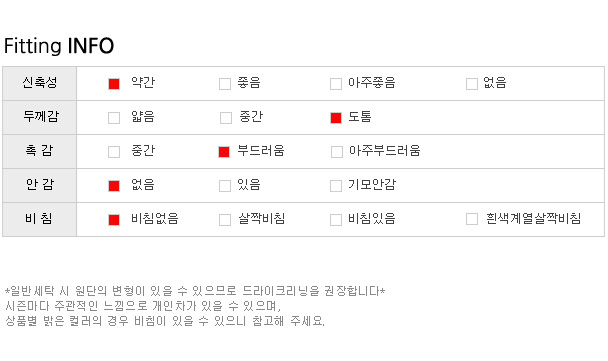The image size is (608, 361).
Task: Select the 아주부드러움 checkbox
Action: coord(337,152)
